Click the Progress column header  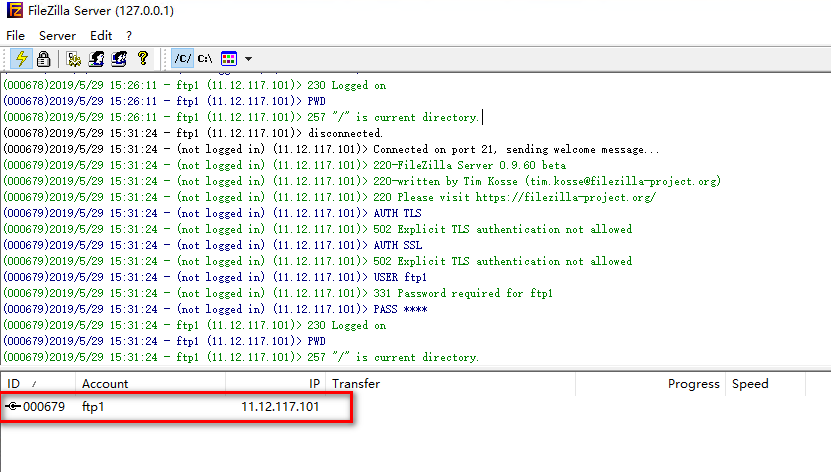(651, 384)
